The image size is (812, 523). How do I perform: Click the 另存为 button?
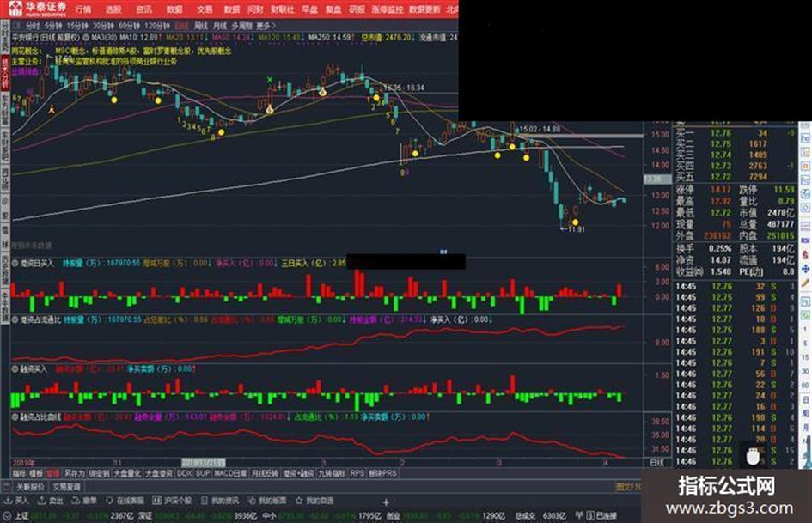pos(75,473)
